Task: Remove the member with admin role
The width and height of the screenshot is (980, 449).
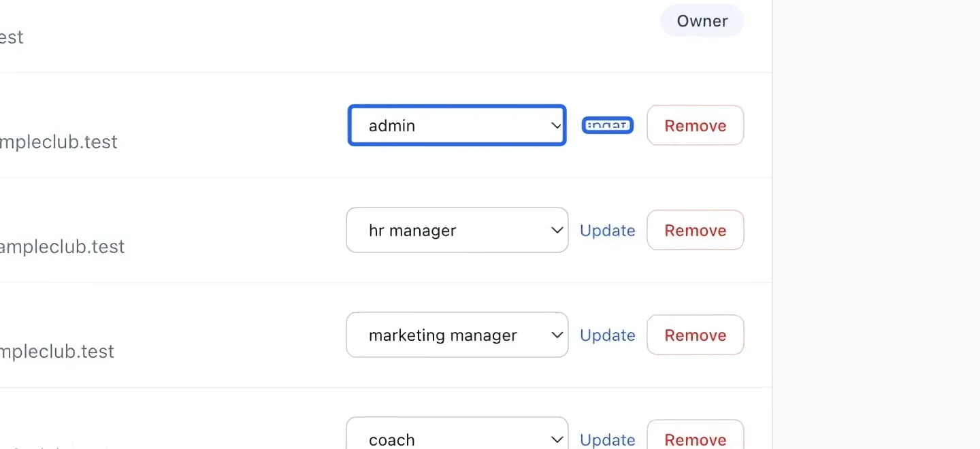Action: point(695,125)
